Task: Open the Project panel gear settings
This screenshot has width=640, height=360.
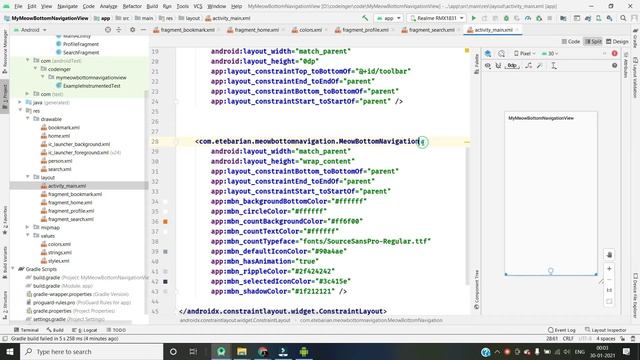Action: (132, 30)
